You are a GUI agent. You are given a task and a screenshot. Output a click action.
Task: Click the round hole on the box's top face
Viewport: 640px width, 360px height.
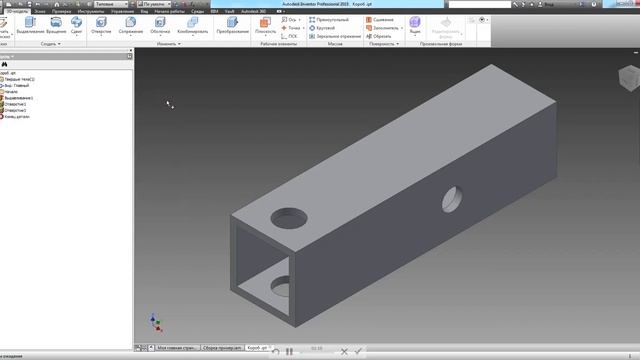(289, 218)
